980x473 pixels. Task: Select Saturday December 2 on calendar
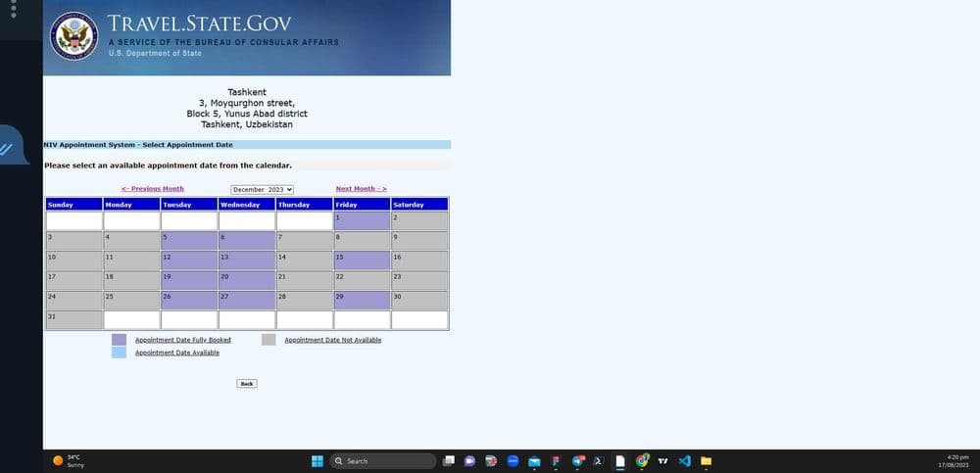(x=419, y=220)
